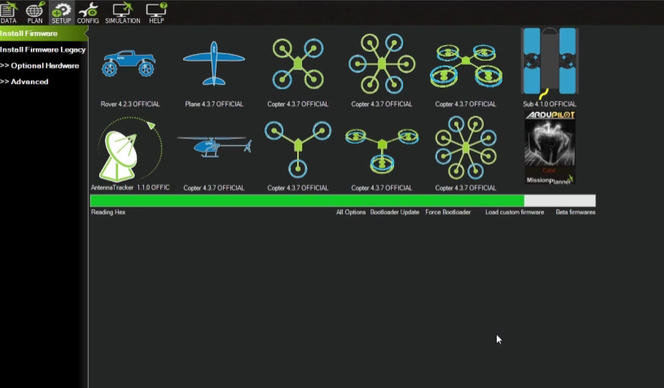Open the DATA screen
The width and height of the screenshot is (664, 388).
pos(8,13)
